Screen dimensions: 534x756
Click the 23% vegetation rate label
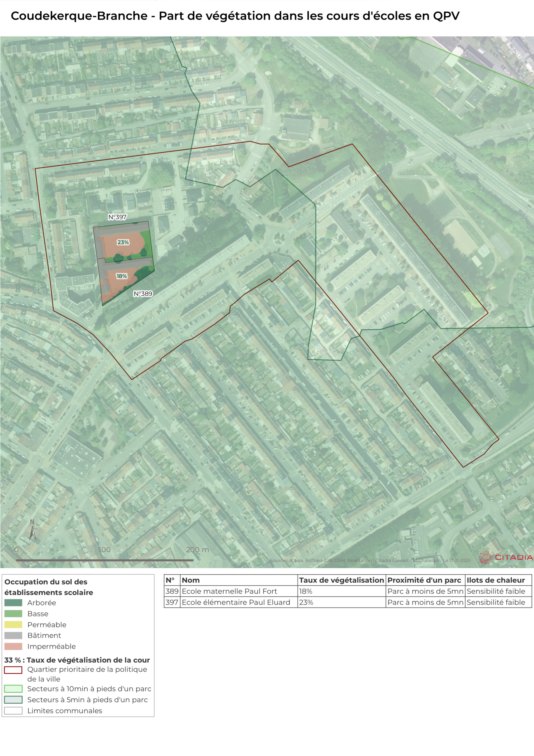[123, 242]
